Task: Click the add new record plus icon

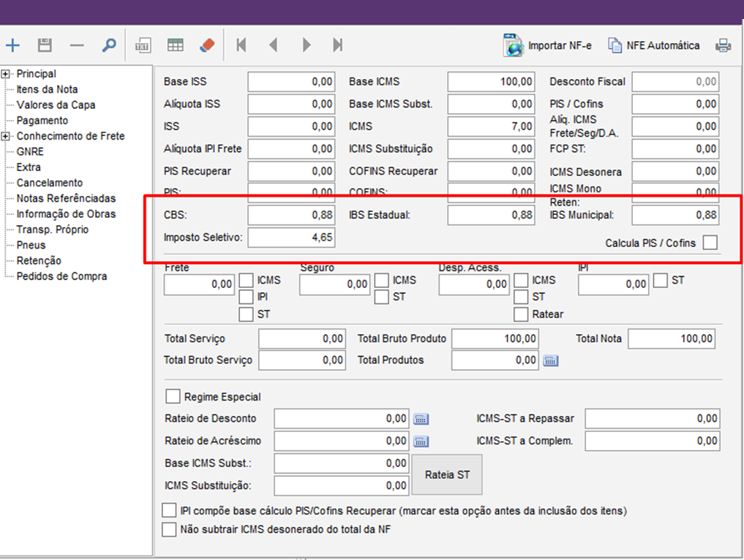Action: 12,45
